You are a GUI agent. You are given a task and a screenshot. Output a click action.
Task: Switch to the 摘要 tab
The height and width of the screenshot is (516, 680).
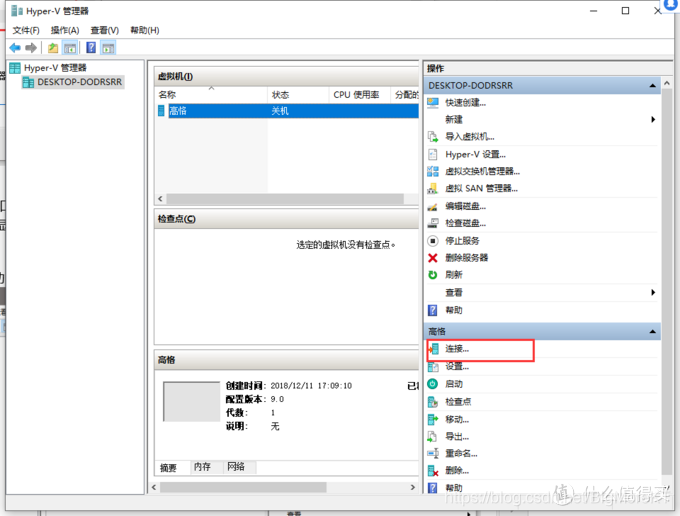169,467
